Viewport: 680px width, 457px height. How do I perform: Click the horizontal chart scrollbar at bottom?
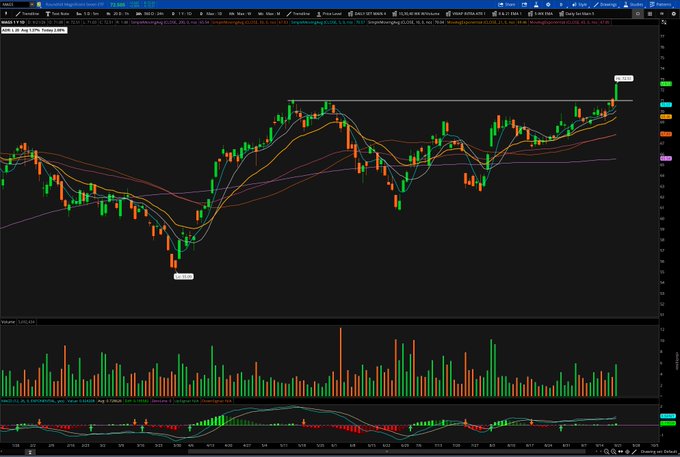point(386,452)
